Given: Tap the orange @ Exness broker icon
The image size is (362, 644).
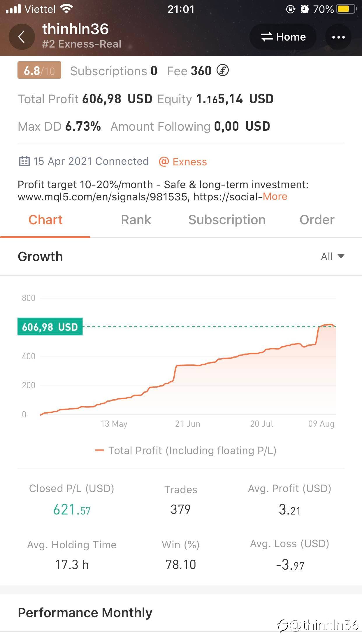Looking at the screenshot, I should tap(164, 161).
